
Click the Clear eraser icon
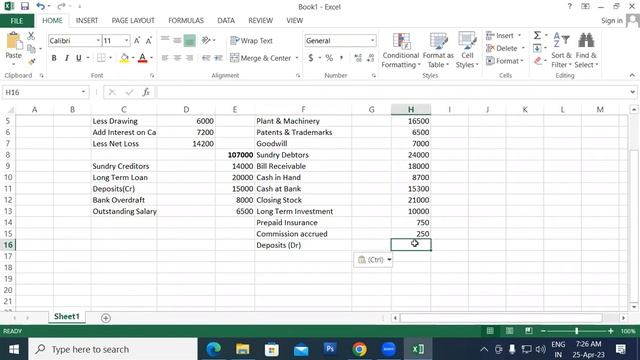[538, 61]
